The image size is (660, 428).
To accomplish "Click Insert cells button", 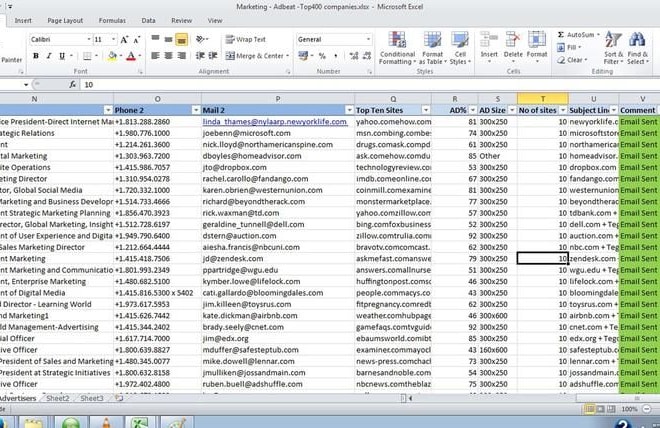I will (x=489, y=47).
